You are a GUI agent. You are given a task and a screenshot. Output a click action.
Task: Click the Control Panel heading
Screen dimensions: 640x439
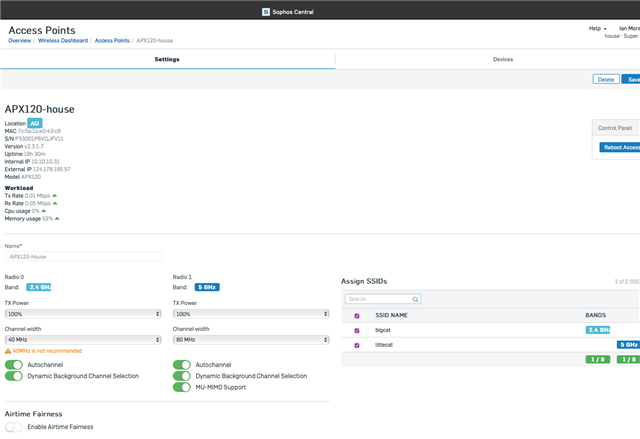tap(615, 128)
